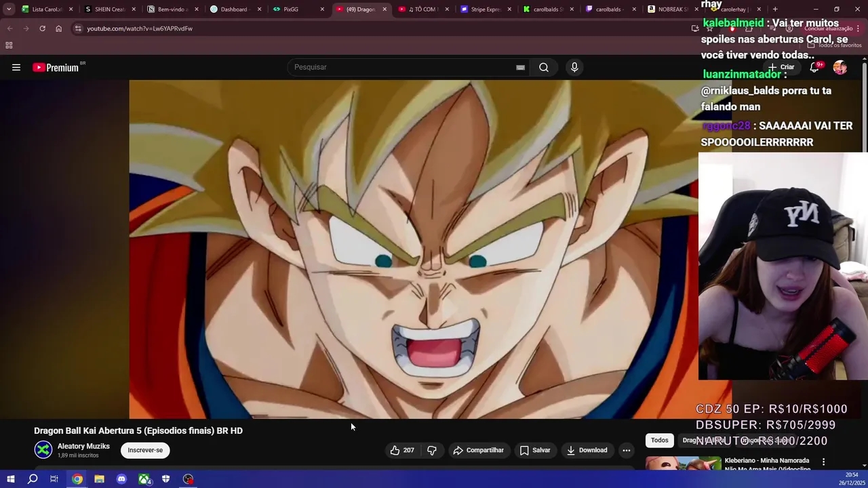Screen dimensions: 868x488
Task: Open the video title Dragon Ball Kai Abertura 5
Action: point(138,430)
